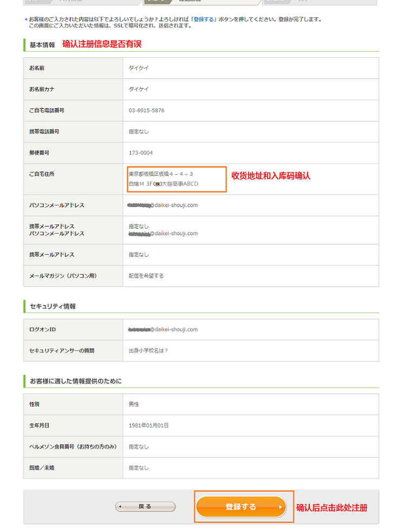The image size is (400, 532).
Task: Click the 白鳩M 3F address second line
Action: [163, 184]
